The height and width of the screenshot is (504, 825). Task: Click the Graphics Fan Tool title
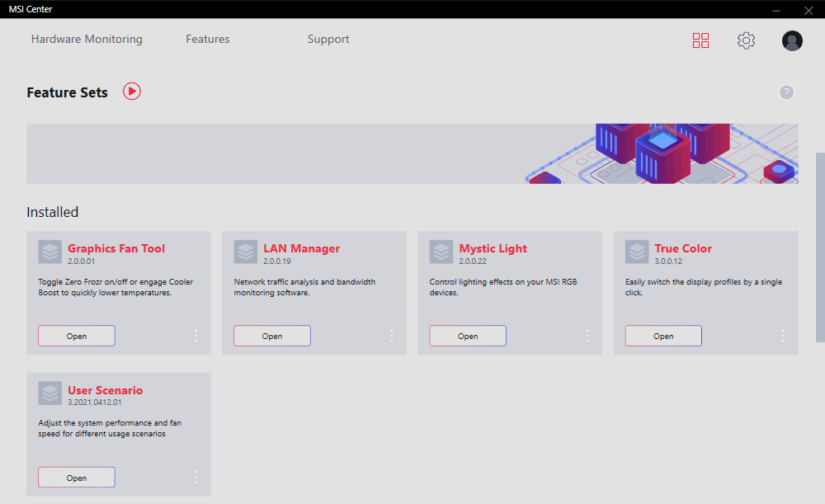[116, 248]
